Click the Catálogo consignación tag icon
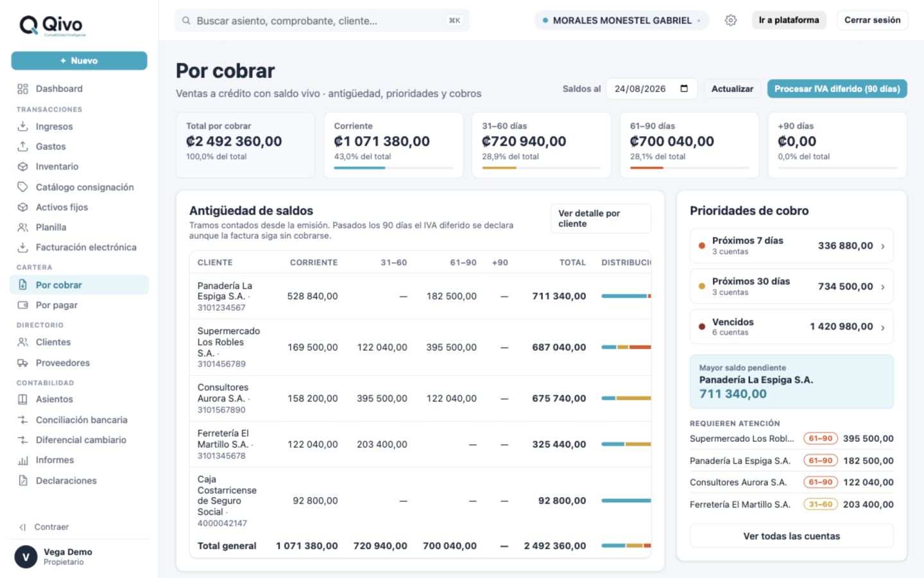The width and height of the screenshot is (924, 578). click(23, 187)
